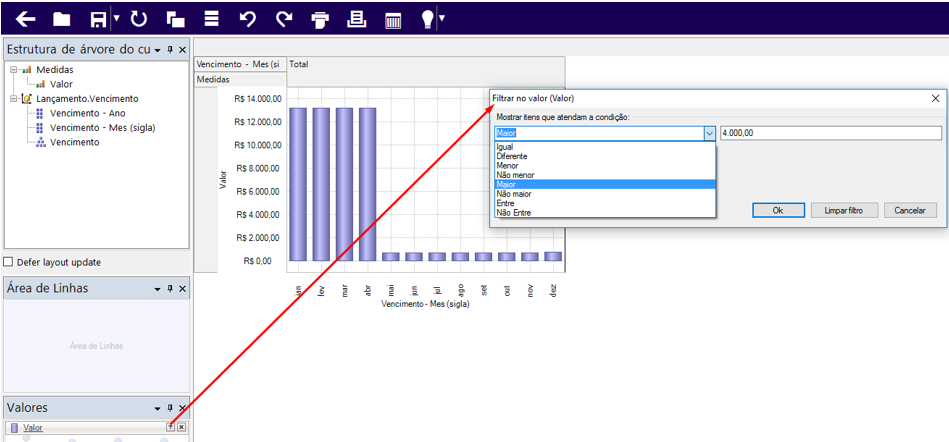This screenshot has height=442, width=949.
Task: Select the Vencimento hierarchy item
Action: point(74,142)
